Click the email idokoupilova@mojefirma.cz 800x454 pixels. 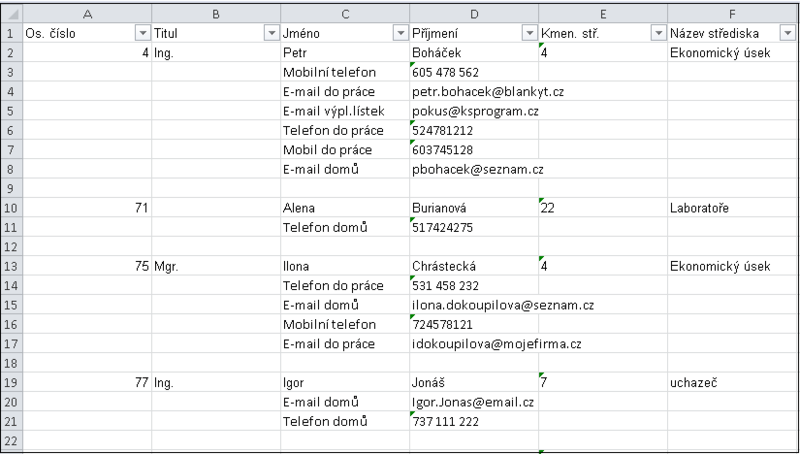[x=496, y=343]
